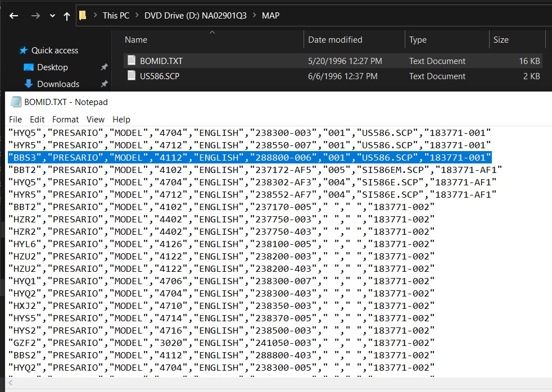Open the View menu in Notepad

coord(96,120)
